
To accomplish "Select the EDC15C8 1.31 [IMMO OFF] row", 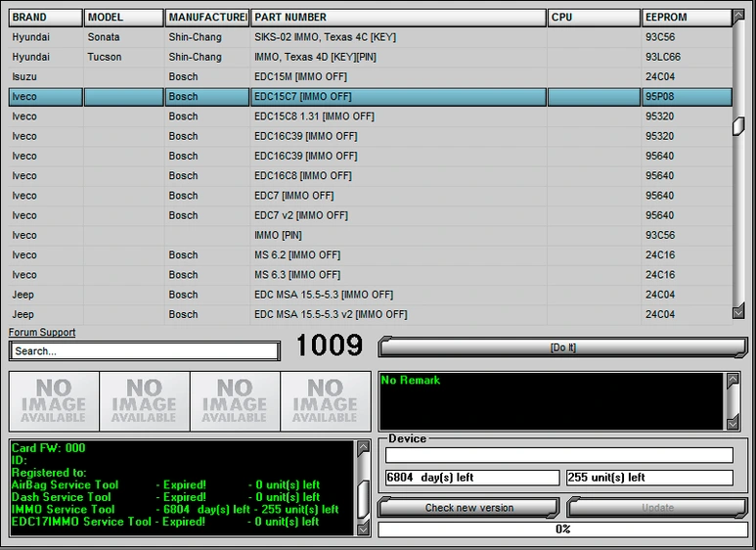I will point(371,116).
